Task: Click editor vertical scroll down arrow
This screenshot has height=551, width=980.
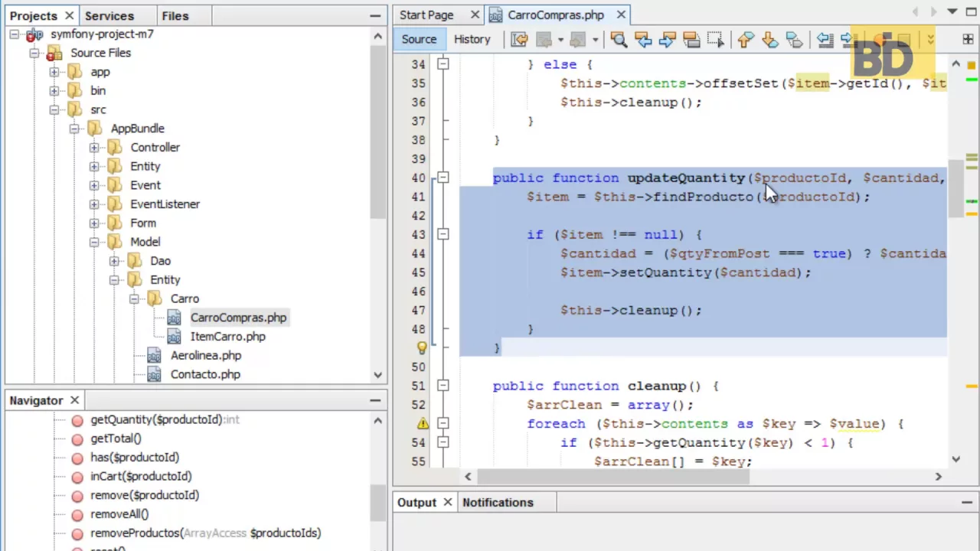Action: pyautogui.click(x=955, y=459)
